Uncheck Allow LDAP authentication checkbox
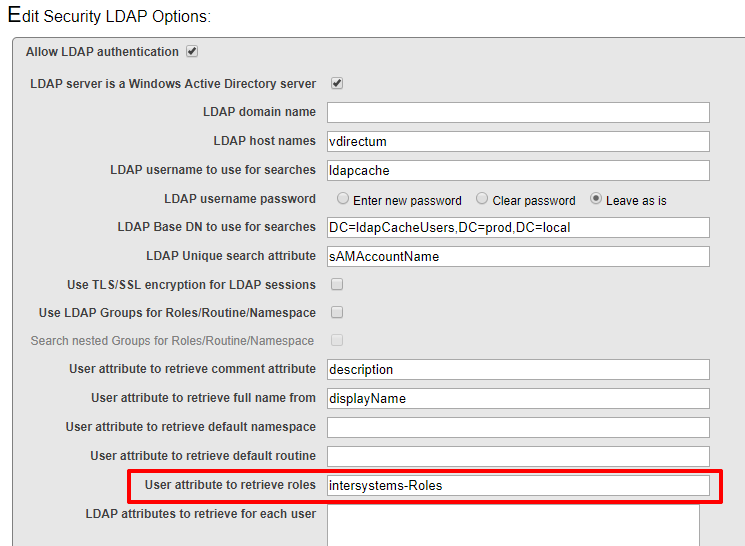The image size is (745, 546). pos(192,51)
